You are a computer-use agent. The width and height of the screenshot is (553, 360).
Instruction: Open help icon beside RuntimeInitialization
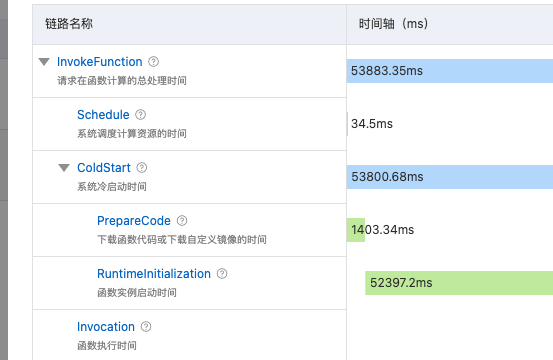[222, 274]
